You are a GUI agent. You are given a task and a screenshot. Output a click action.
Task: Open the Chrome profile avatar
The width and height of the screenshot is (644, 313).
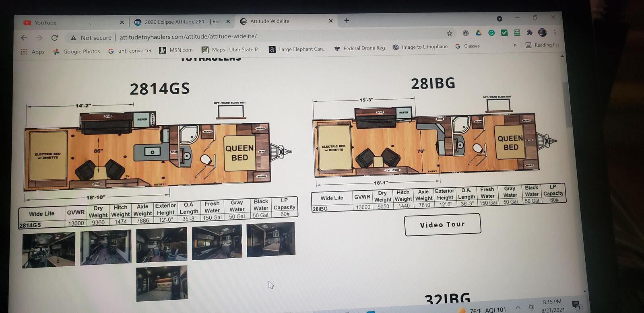[542, 32]
